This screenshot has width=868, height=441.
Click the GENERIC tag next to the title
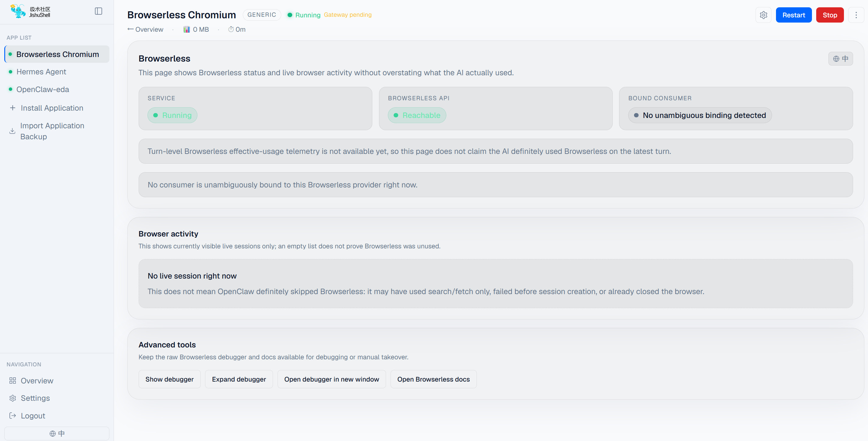click(261, 15)
